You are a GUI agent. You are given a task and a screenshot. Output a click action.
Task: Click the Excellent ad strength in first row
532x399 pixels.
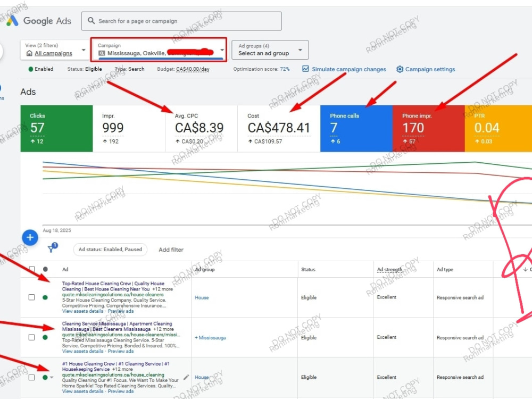pos(386,297)
